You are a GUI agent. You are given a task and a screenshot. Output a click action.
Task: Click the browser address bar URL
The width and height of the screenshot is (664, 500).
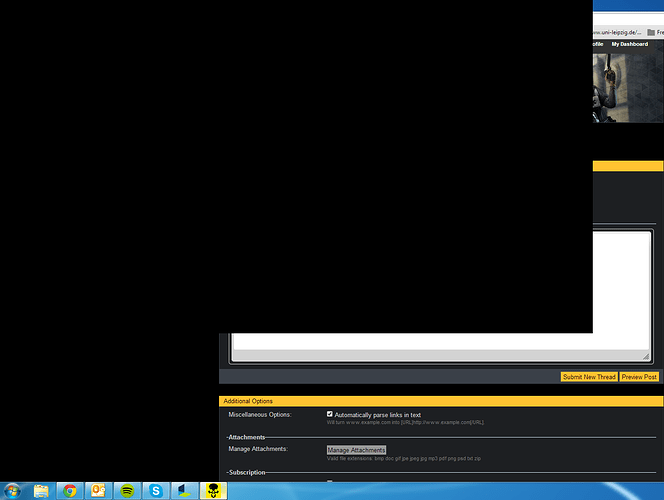point(620,31)
